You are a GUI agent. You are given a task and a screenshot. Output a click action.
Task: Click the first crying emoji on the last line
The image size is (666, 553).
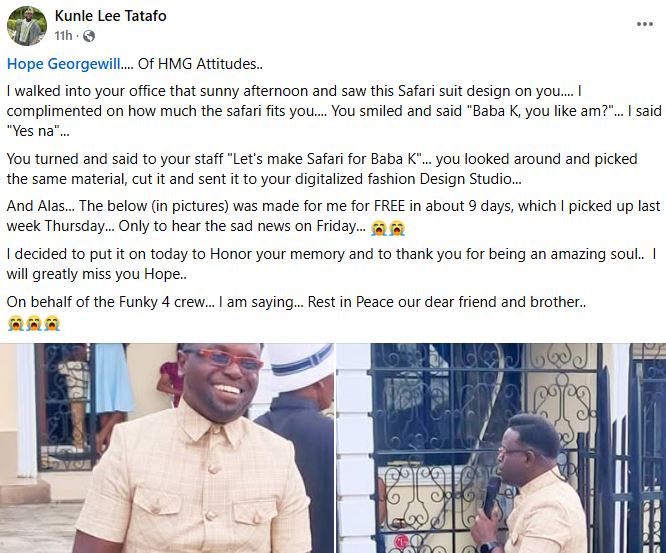(x=15, y=323)
